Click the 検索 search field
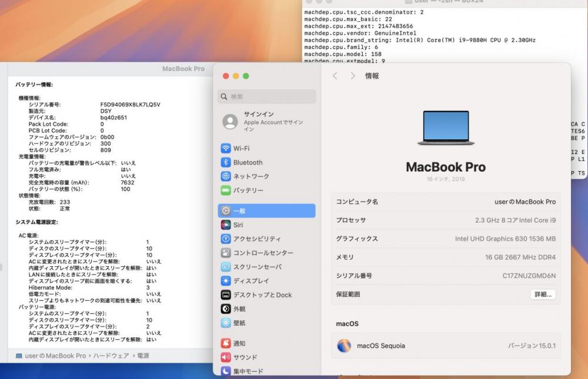 [266, 96]
